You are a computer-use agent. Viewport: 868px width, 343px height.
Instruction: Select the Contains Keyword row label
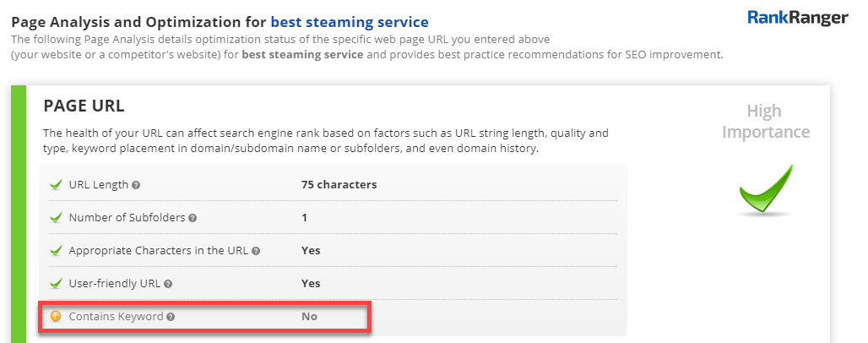[116, 318]
